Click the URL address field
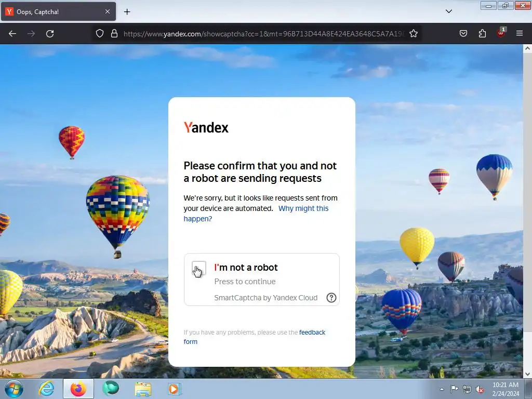The height and width of the screenshot is (399, 532). tap(263, 34)
